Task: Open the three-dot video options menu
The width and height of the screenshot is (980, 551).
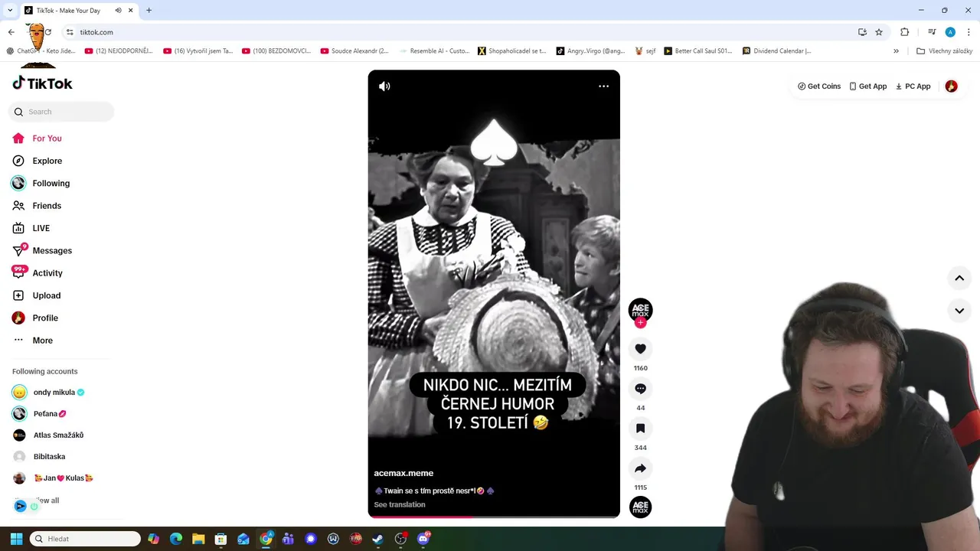Action: pyautogui.click(x=603, y=86)
